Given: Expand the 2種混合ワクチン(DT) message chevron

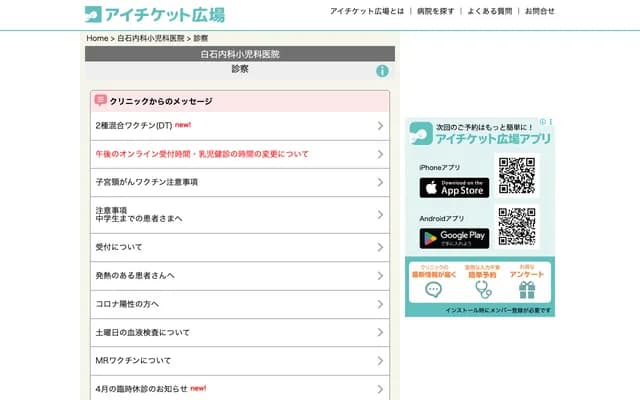Looking at the screenshot, I should click(380, 126).
